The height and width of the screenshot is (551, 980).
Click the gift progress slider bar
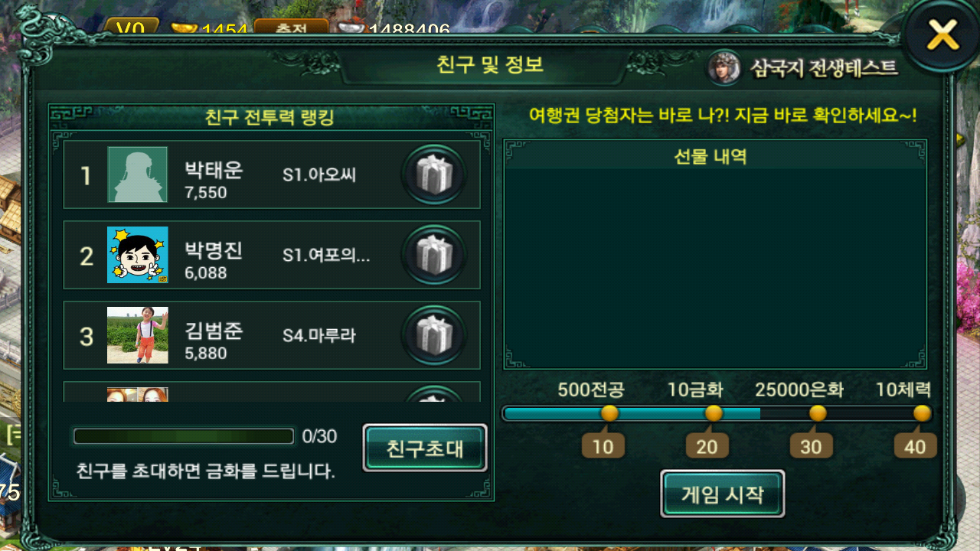717,413
